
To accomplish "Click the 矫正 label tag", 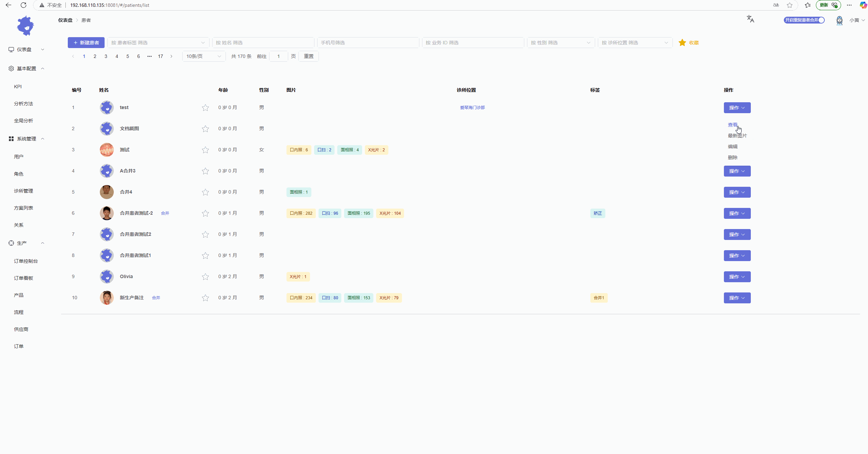I will (598, 213).
